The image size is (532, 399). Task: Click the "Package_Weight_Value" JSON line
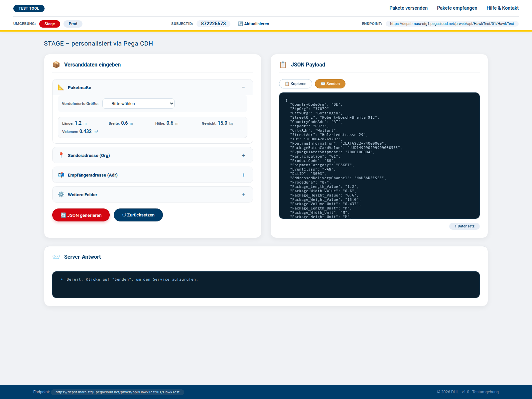coord(325,199)
